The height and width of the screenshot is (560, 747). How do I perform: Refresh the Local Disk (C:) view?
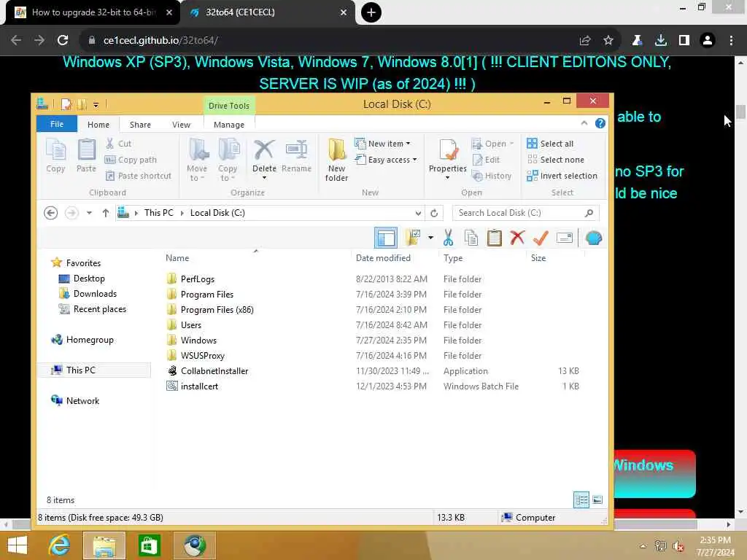pos(434,213)
